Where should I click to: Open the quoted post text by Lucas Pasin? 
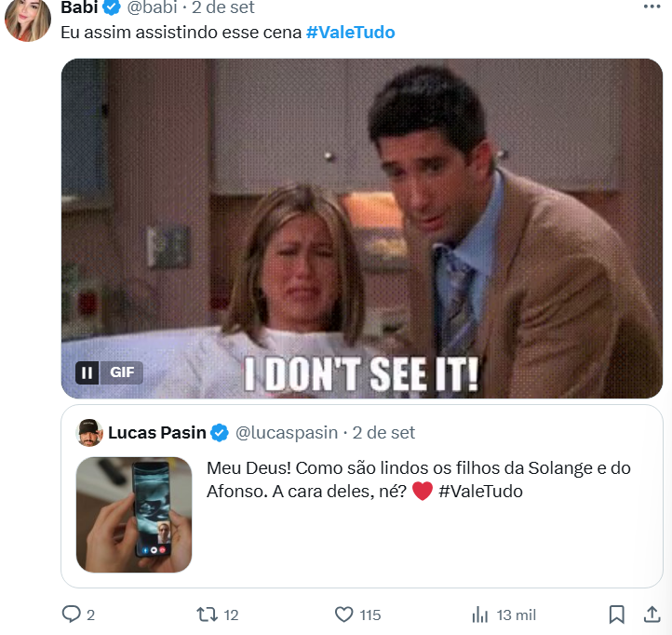pyautogui.click(x=417, y=479)
